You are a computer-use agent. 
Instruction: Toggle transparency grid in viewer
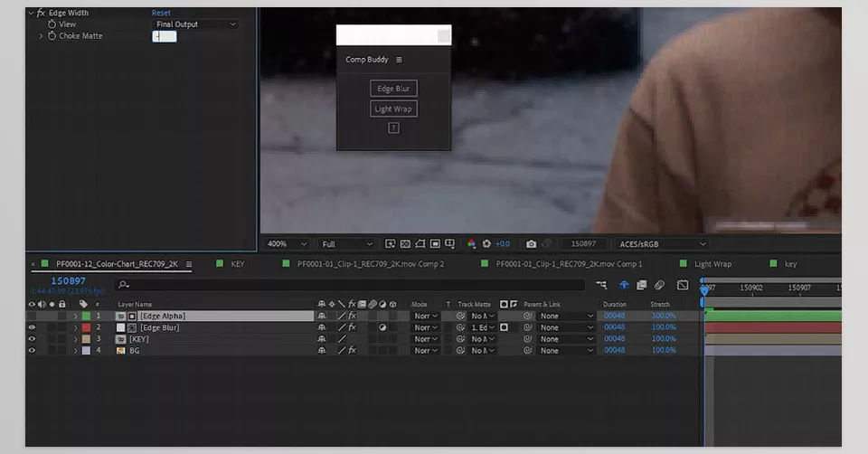[405, 244]
